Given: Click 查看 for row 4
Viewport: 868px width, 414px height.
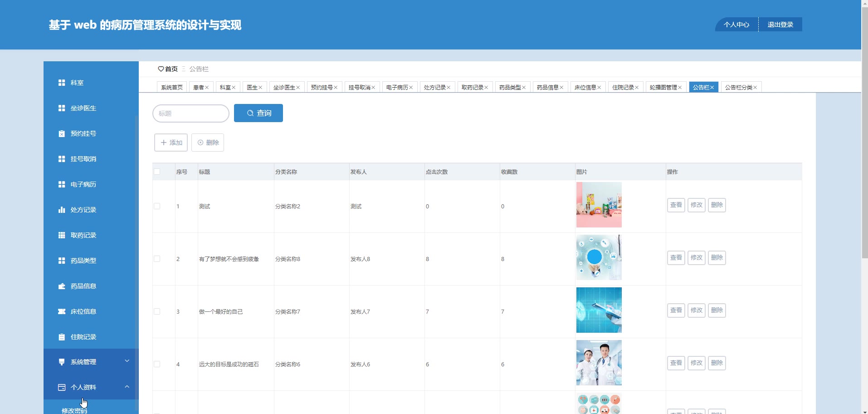Looking at the screenshot, I should (676, 363).
